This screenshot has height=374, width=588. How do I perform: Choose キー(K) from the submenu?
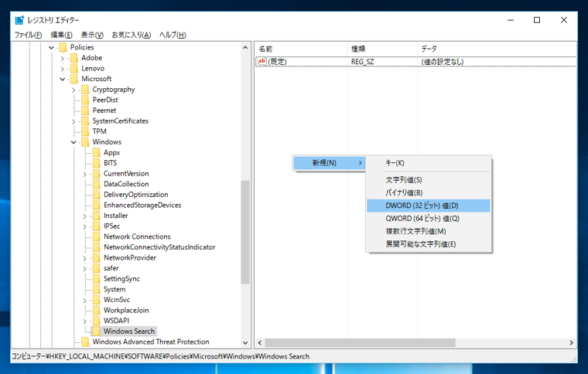point(429,163)
